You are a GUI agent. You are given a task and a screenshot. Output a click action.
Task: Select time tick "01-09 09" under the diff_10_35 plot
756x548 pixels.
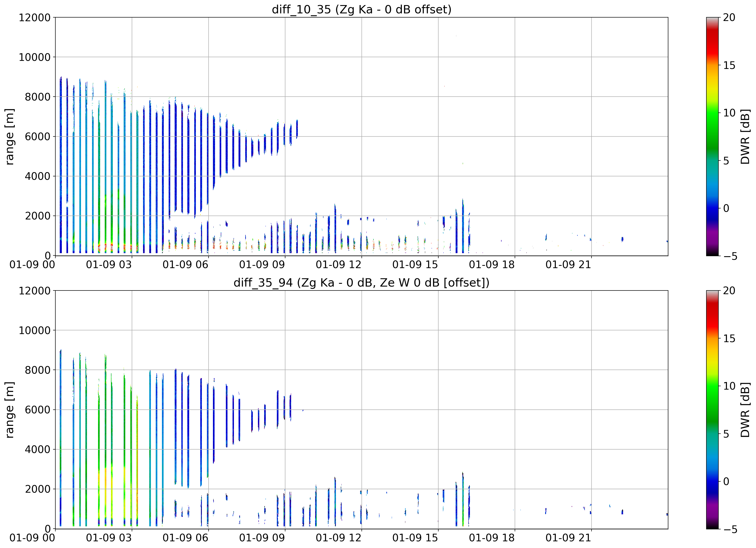262,265
